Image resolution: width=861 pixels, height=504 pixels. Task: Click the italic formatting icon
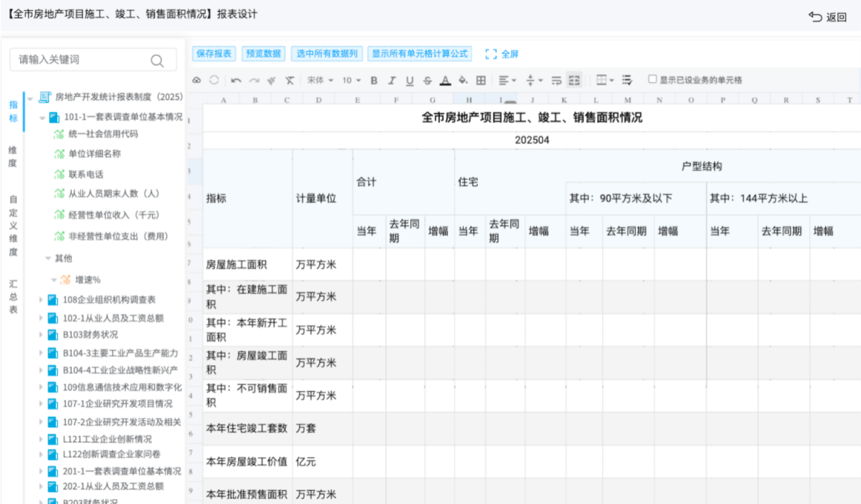point(392,80)
